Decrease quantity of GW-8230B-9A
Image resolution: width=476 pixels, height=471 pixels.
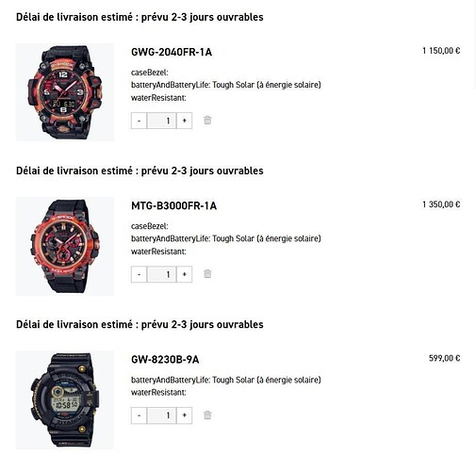click(x=139, y=415)
